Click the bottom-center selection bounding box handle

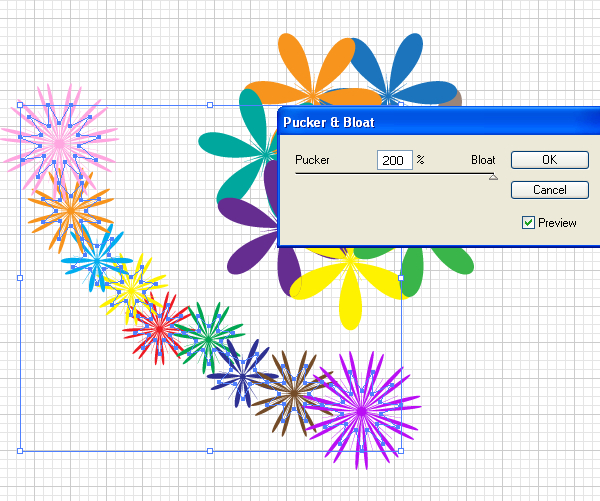[x=210, y=451]
